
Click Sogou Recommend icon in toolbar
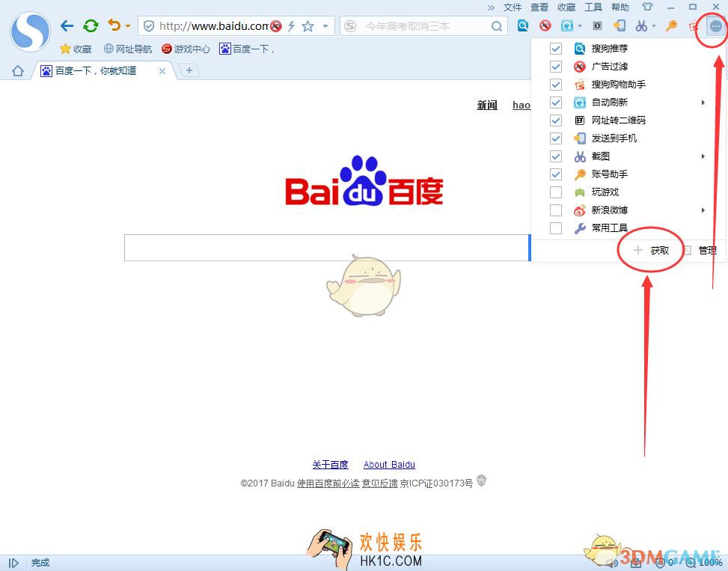tap(523, 25)
